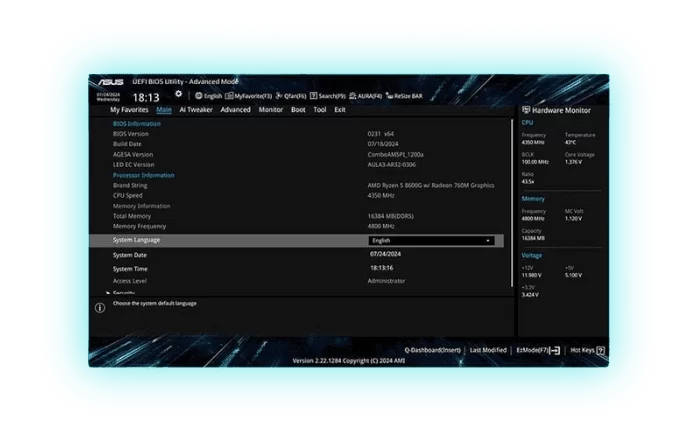
Task: Switch to EzMode(F7)
Action: [538, 350]
